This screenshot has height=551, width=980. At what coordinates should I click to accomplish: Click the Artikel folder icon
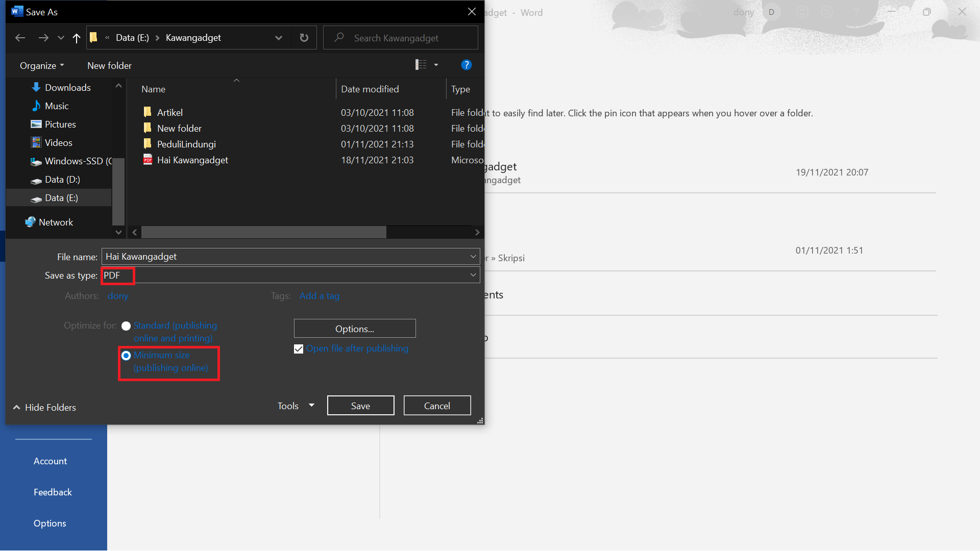148,112
